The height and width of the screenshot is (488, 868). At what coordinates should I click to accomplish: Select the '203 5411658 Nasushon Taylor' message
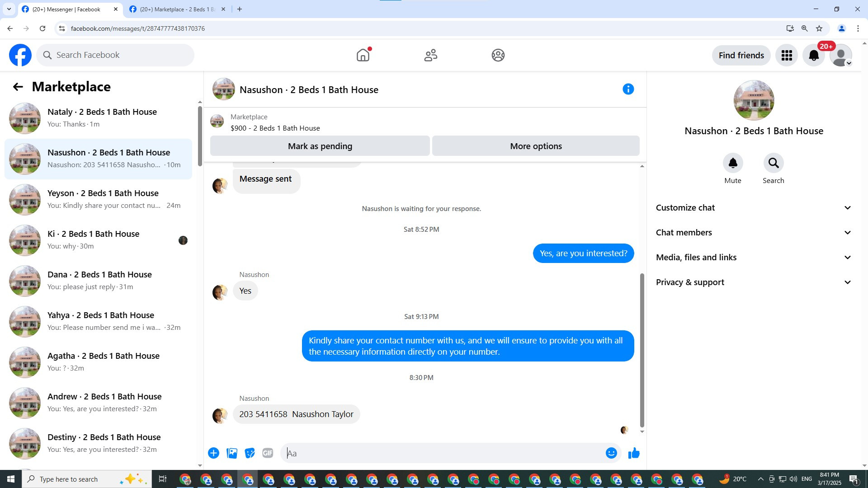[296, 414]
